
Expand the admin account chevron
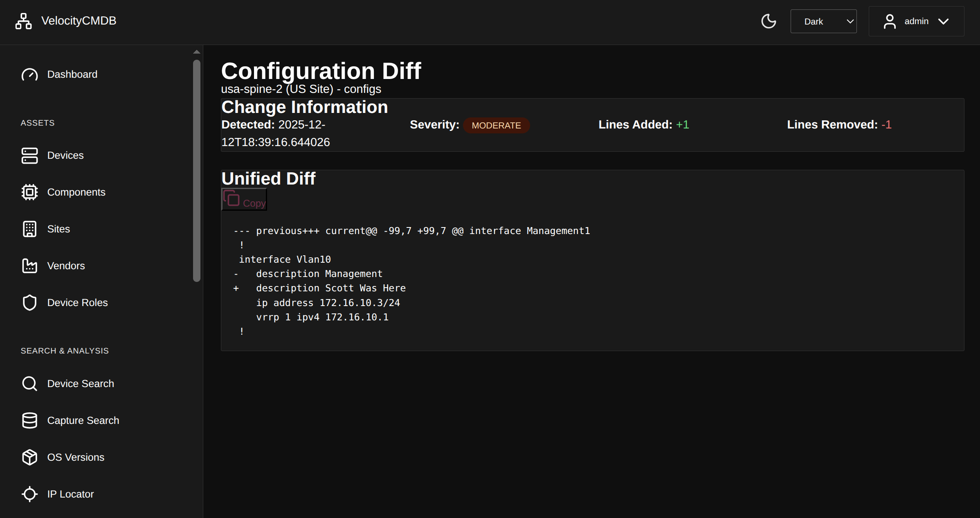(943, 21)
